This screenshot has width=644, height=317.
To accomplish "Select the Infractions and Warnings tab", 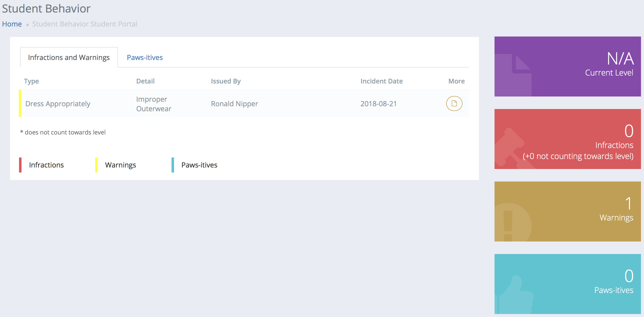I will coord(69,57).
